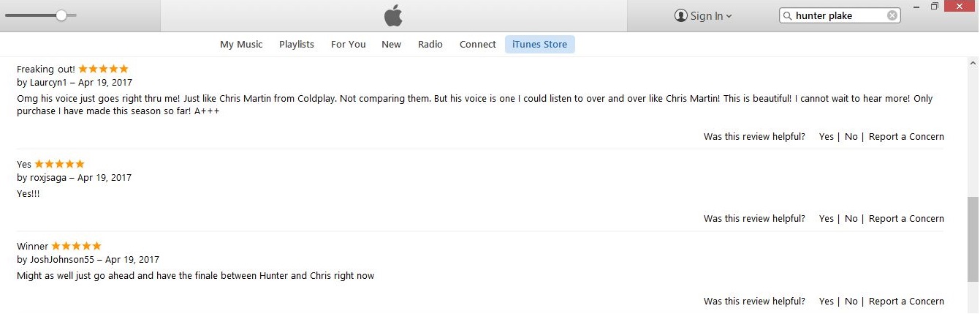Report a Concern on the Freaking out! review

(906, 136)
